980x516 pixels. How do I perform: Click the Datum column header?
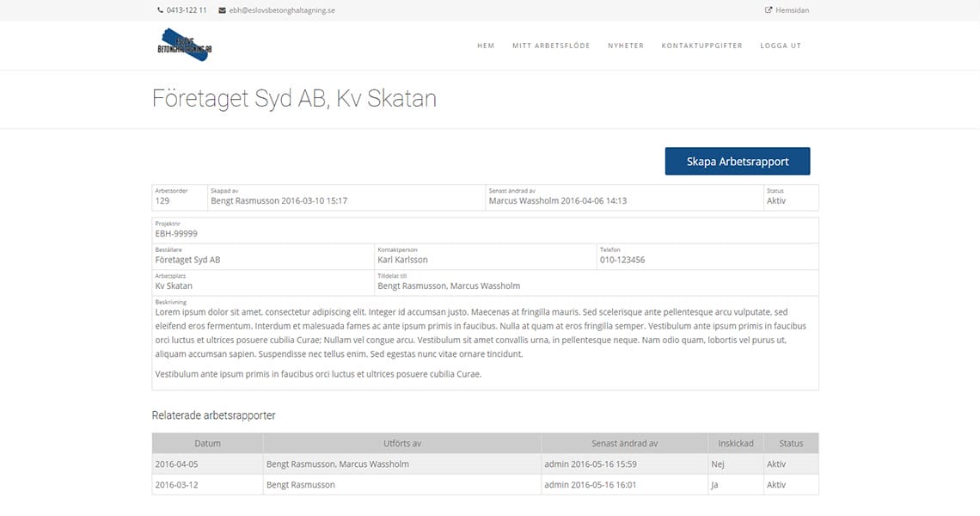coord(207,444)
